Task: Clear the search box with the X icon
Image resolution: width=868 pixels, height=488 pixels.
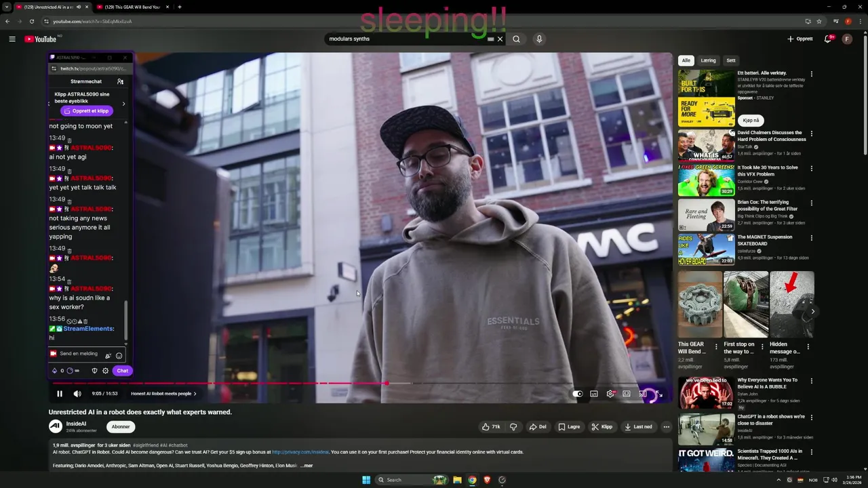Action: coord(500,39)
